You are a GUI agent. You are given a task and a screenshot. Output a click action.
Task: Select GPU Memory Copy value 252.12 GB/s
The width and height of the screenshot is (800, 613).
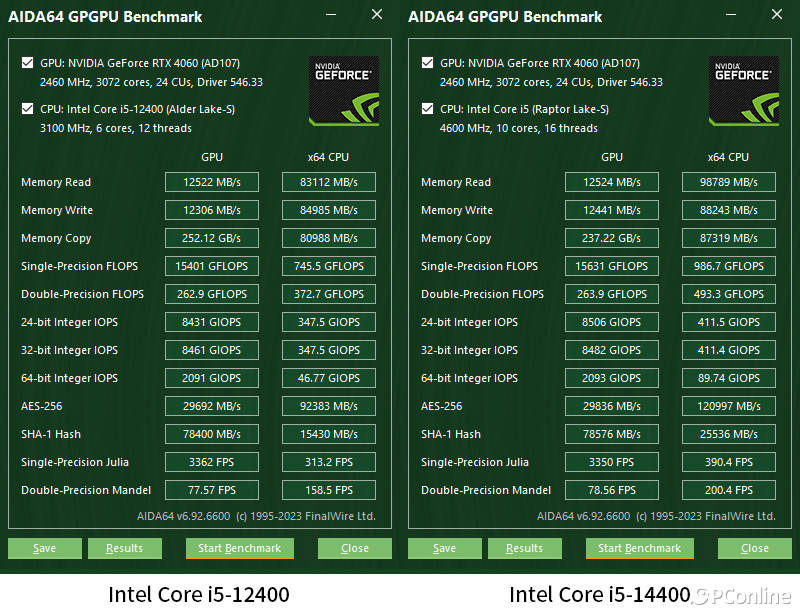212,238
